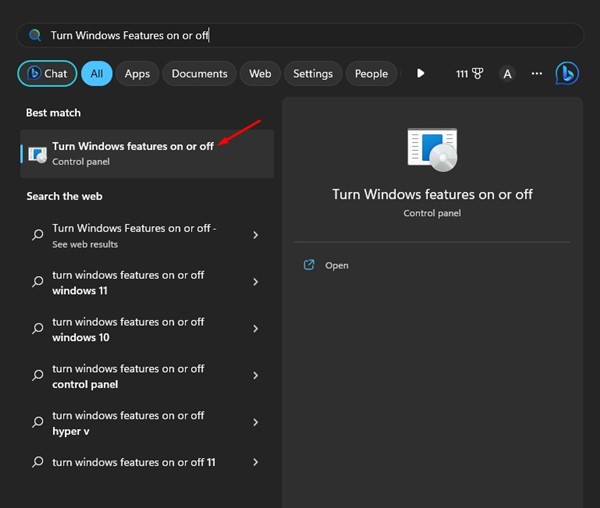
Task: Click the account avatar letter A
Action: (x=507, y=73)
